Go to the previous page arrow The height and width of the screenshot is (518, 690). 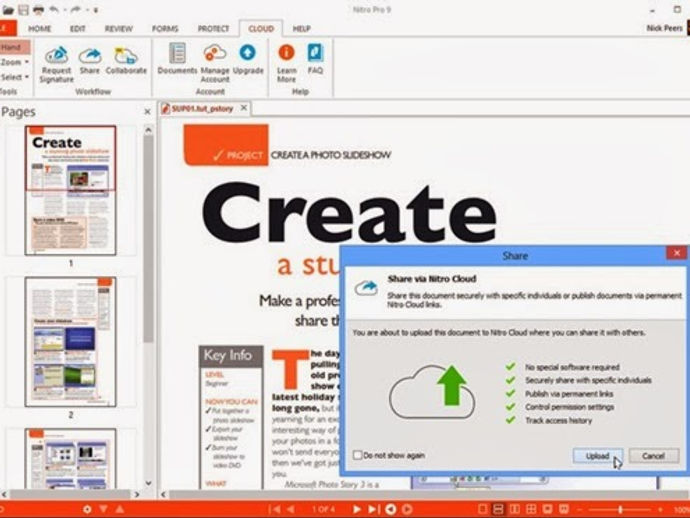tap(291, 509)
